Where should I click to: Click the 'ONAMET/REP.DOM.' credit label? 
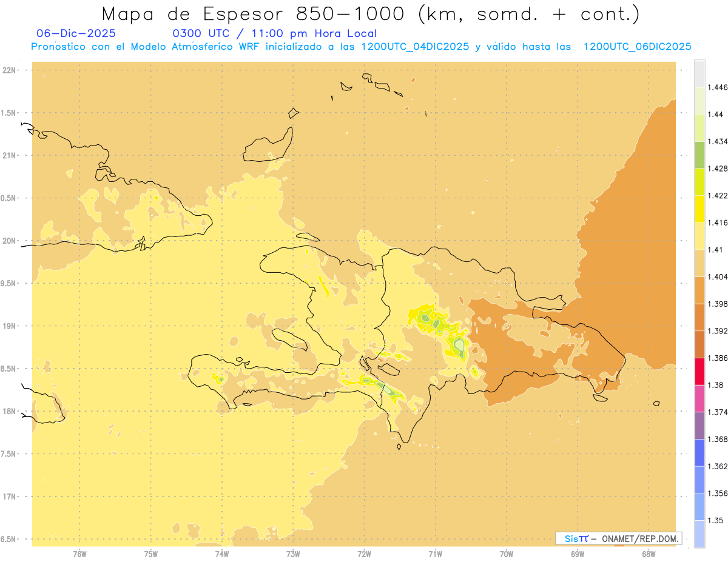click(641, 538)
